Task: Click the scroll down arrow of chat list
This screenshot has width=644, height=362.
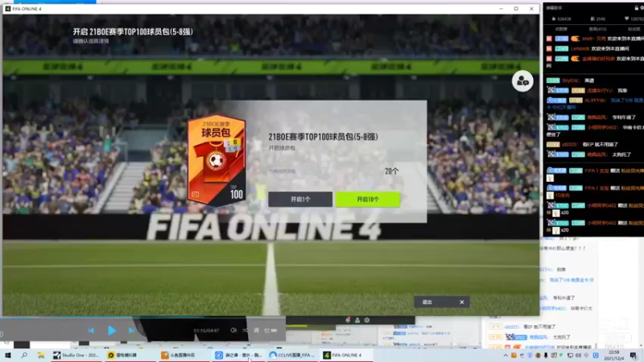Action: tap(641, 347)
